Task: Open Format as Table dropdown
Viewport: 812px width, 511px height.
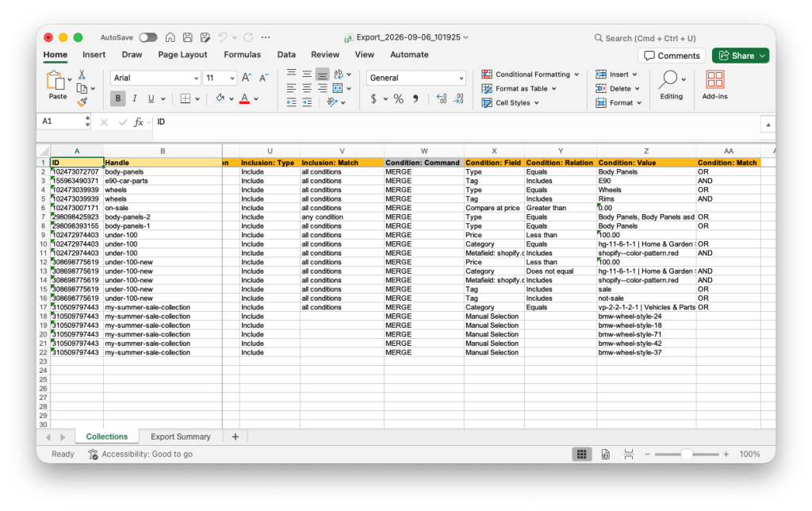Action: pyautogui.click(x=519, y=89)
